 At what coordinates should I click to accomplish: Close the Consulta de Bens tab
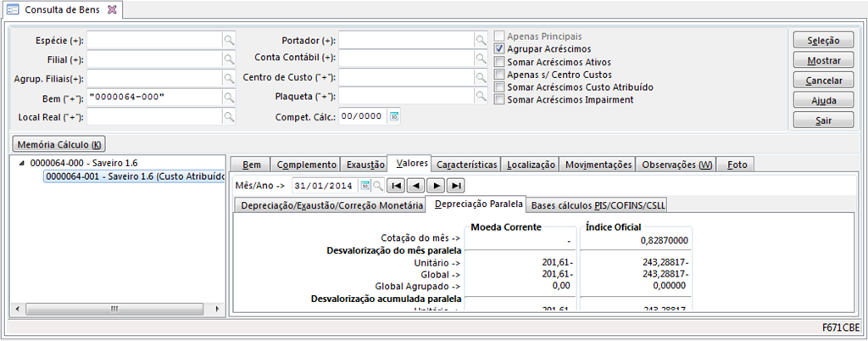111,9
